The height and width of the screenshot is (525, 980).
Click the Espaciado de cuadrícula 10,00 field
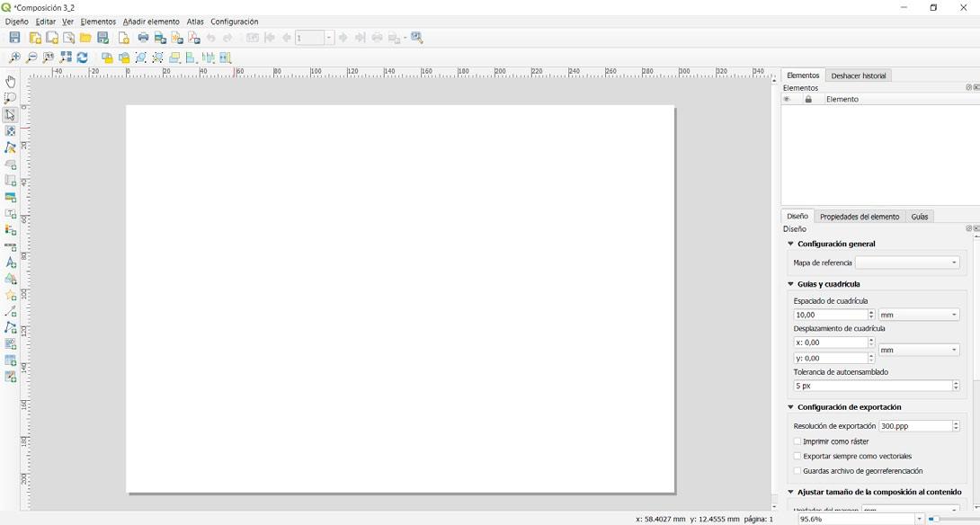[831, 315]
